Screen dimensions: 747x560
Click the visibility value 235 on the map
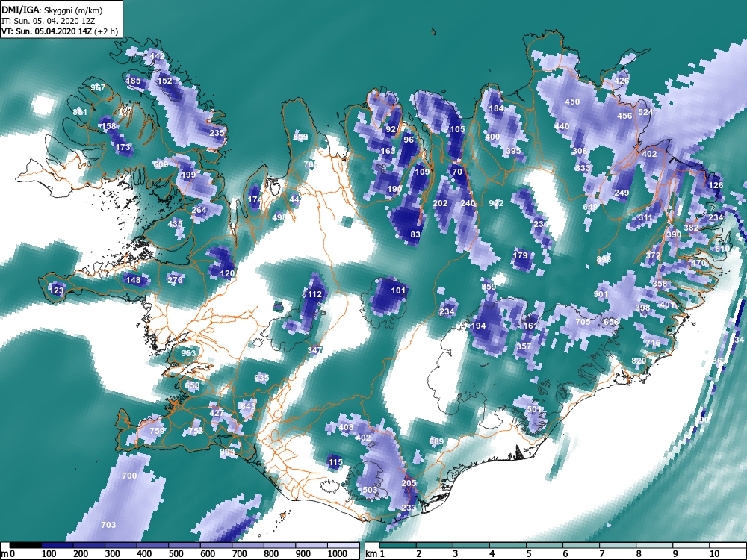pyautogui.click(x=217, y=133)
